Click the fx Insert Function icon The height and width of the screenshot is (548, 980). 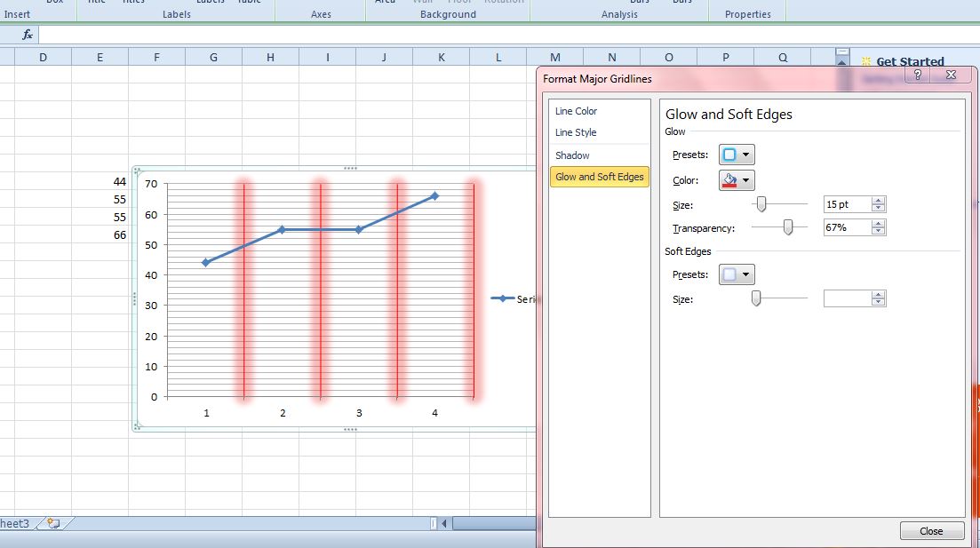click(26, 35)
